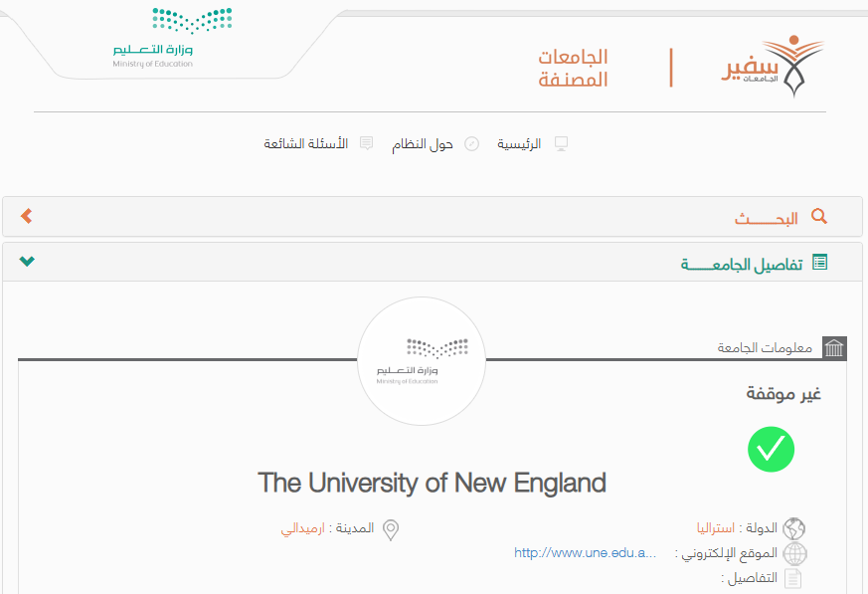Click the magnifier search icon
Screen dimensions: 868x594
pos(819,216)
